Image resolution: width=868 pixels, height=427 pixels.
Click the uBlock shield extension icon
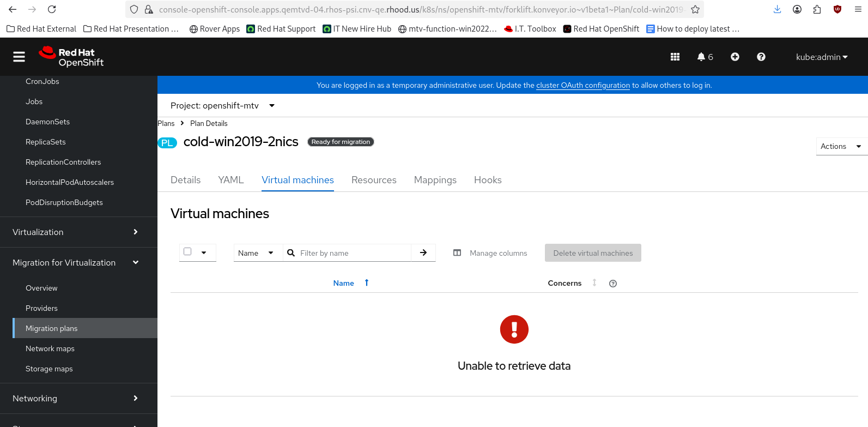coord(837,9)
